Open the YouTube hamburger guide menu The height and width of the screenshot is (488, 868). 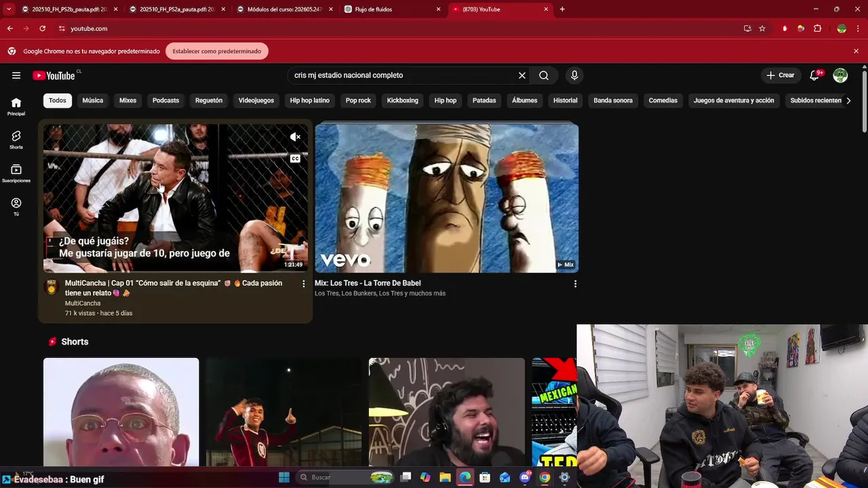[x=16, y=75]
